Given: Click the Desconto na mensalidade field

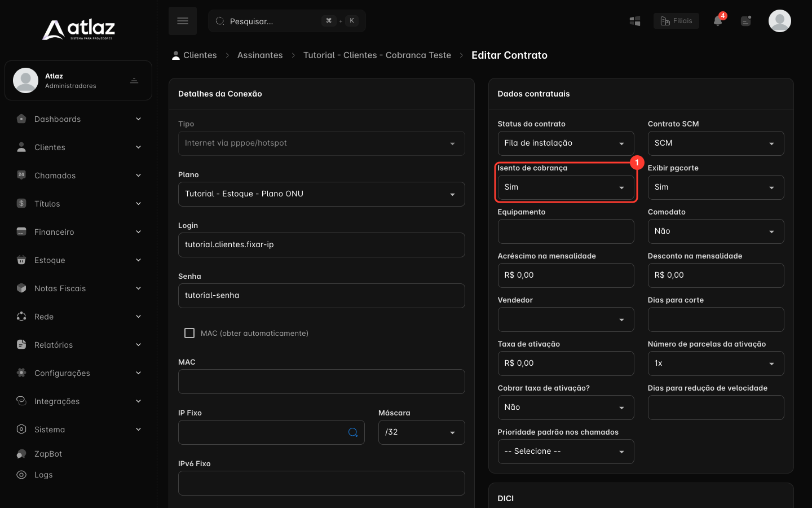Looking at the screenshot, I should [716, 275].
